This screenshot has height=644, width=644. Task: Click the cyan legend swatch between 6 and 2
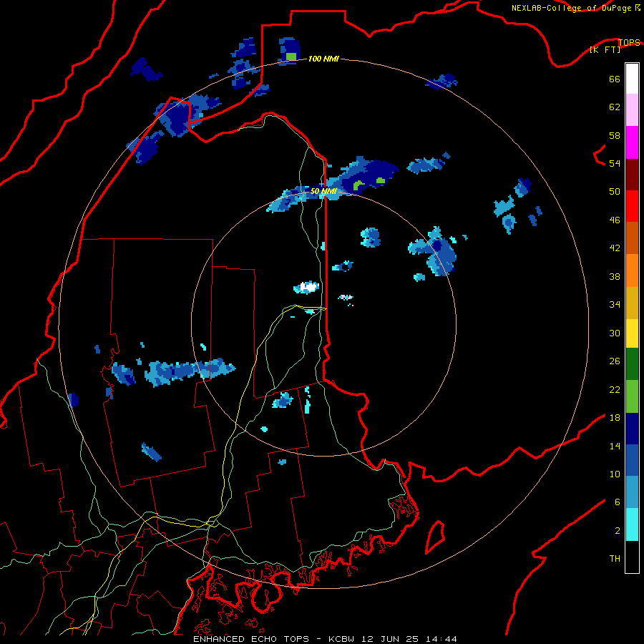click(632, 525)
